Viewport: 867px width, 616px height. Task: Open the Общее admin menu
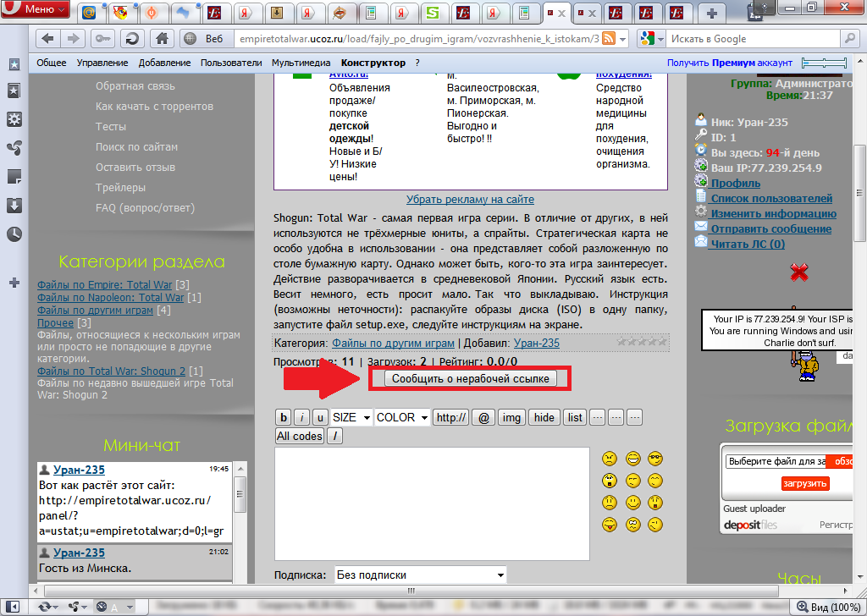(52, 63)
